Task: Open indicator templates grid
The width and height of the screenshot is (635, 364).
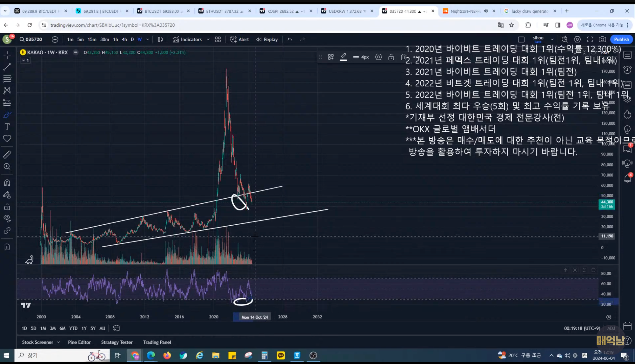Action: [x=218, y=39]
